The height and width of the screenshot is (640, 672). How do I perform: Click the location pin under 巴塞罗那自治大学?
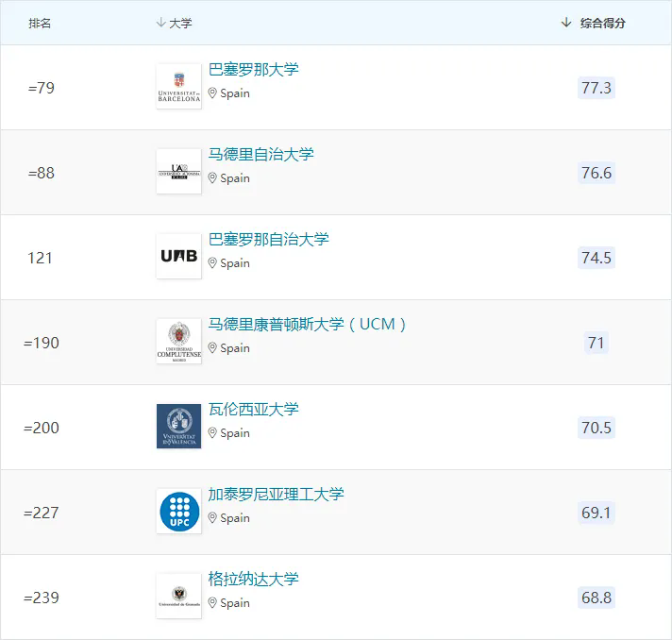point(212,262)
